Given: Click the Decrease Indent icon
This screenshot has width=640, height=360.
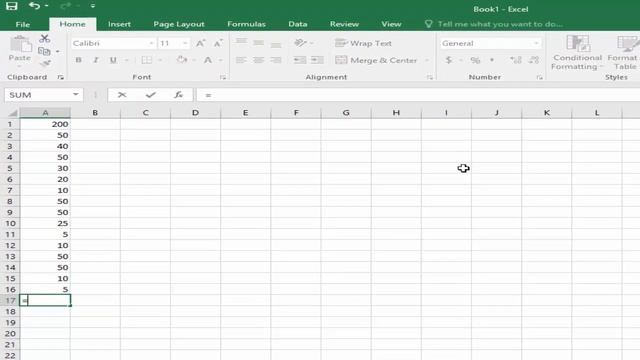Looking at the screenshot, I should [x=300, y=60].
